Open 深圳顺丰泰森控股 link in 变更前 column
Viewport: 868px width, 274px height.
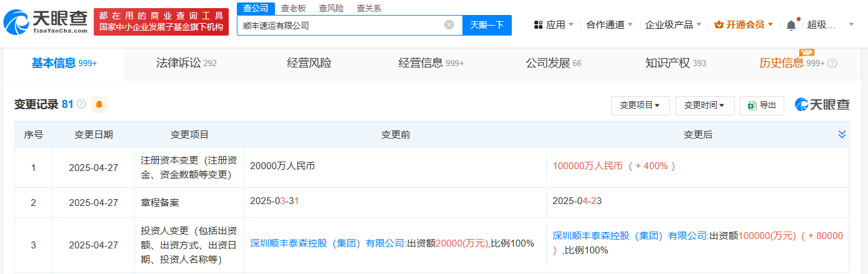coord(327,243)
